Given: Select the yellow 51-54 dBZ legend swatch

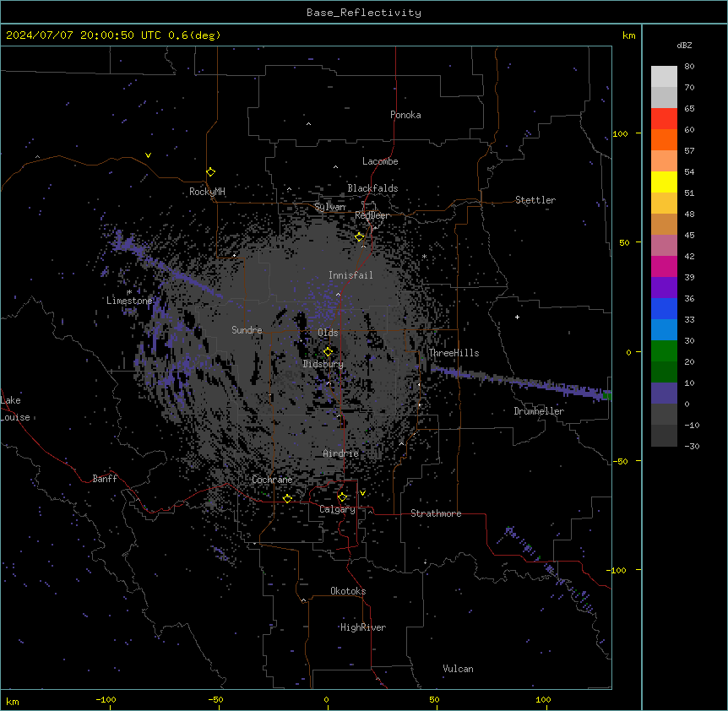Looking at the screenshot, I should pos(664,182).
